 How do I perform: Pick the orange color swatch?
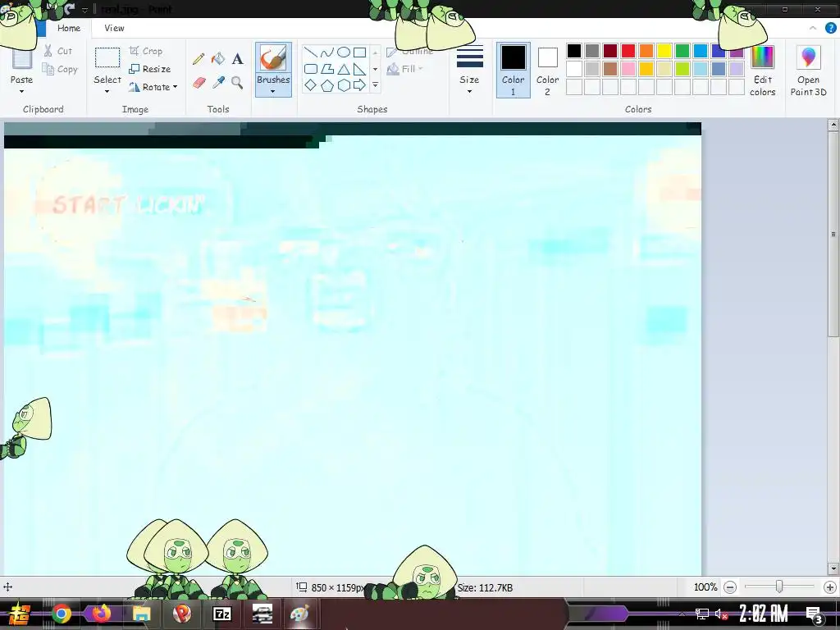[x=646, y=51]
